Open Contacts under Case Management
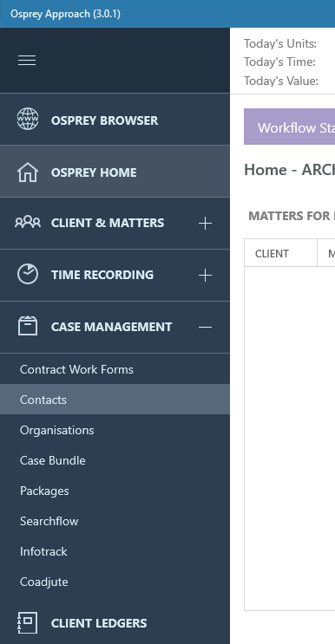The image size is (335, 644). pyautogui.click(x=115, y=400)
